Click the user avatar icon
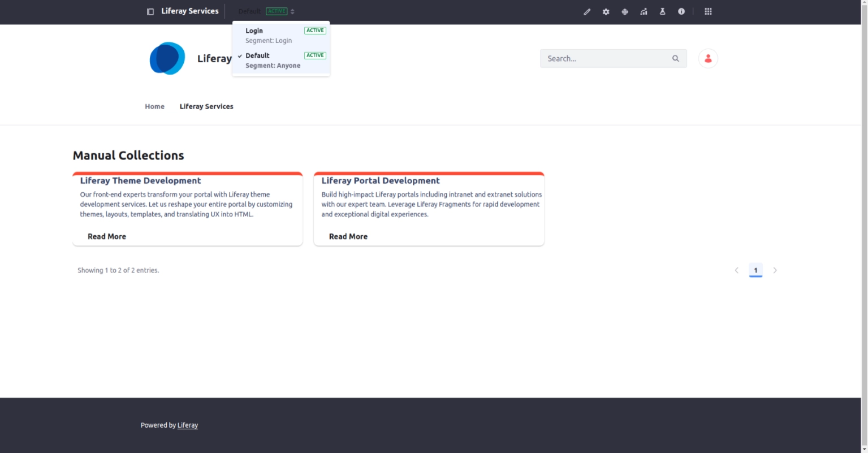The height and width of the screenshot is (453, 868). tap(708, 58)
